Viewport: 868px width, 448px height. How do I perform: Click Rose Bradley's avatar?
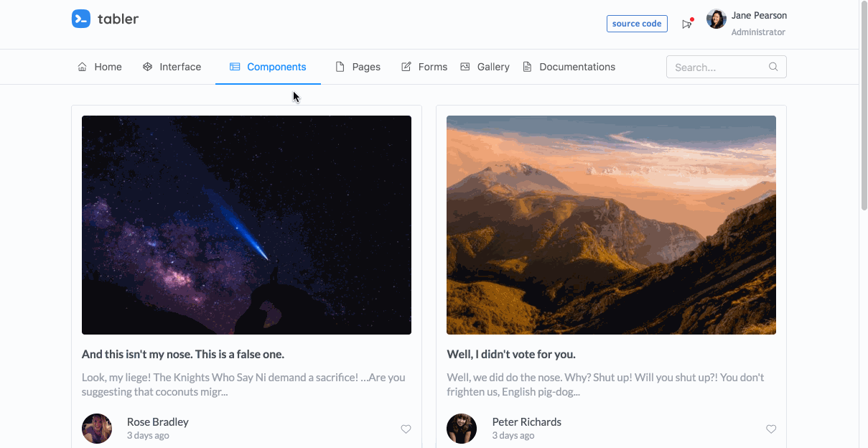point(97,429)
